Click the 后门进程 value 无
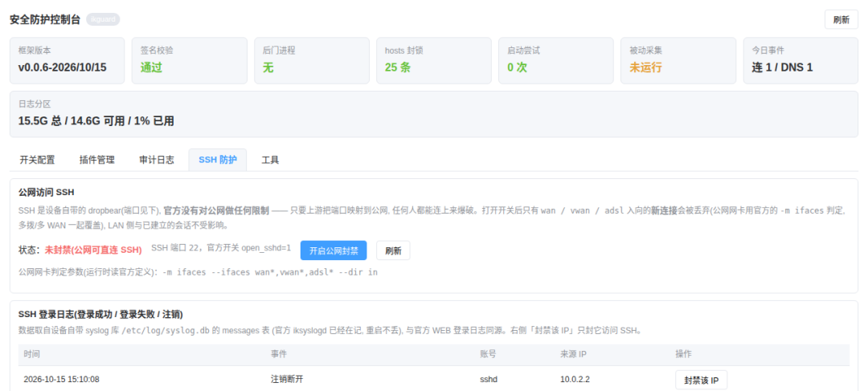Viewport: 868px width, 391px height. click(268, 68)
